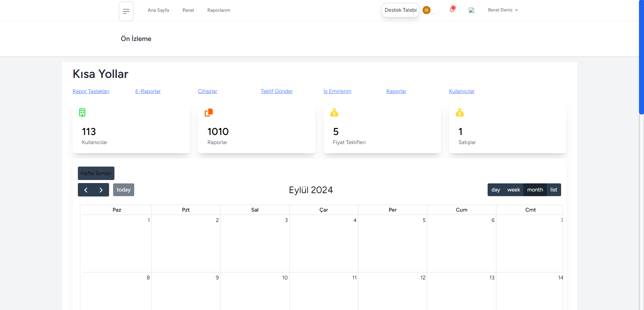Open the İş Emirlerim shortcut link
Image resolution: width=644 pixels, height=310 pixels.
coord(337,91)
